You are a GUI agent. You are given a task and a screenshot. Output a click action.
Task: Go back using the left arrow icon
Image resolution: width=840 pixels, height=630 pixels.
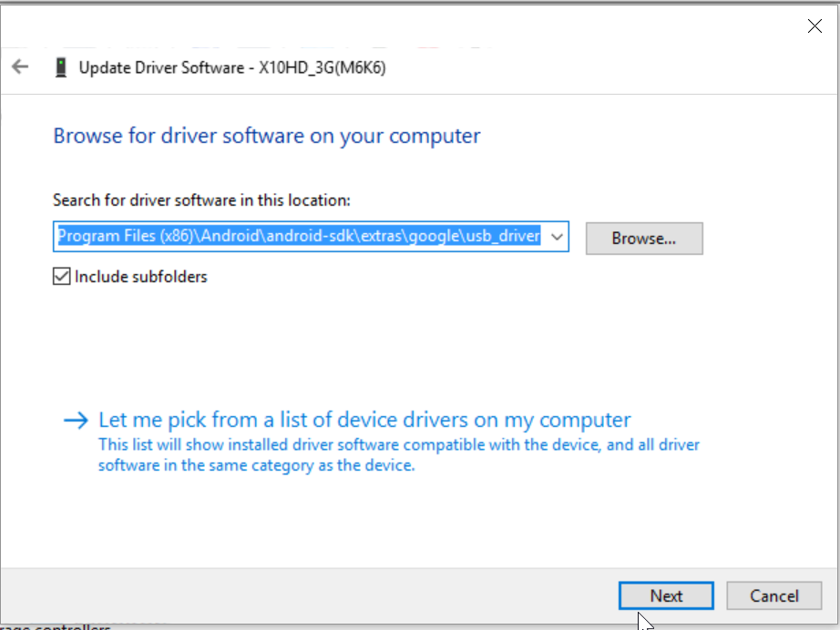pyautogui.click(x=20, y=66)
